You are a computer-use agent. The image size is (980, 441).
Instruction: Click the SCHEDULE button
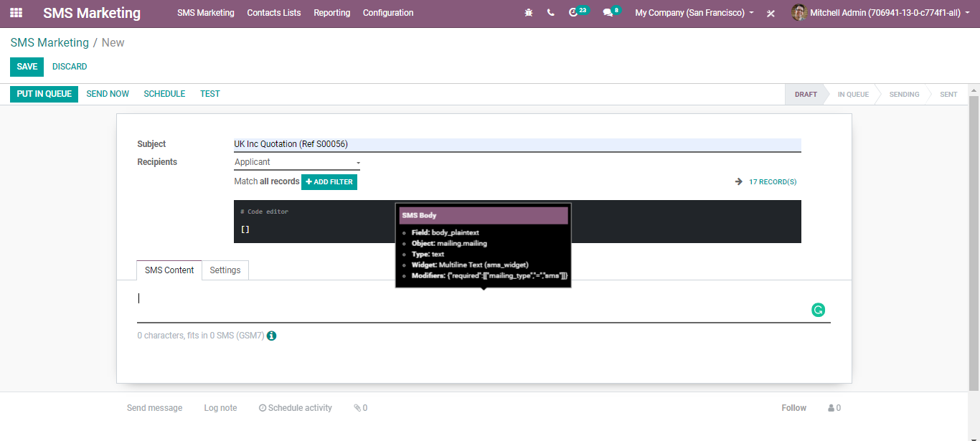tap(164, 94)
